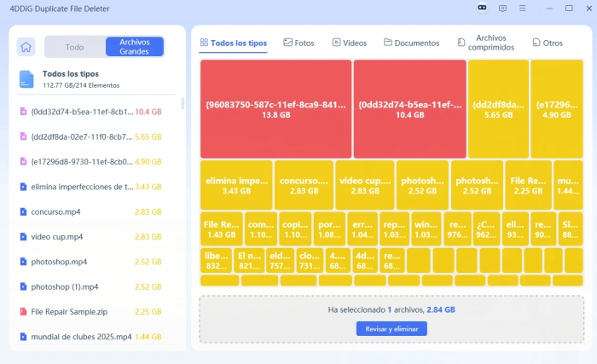Screen dimensions: 597x364
Task: Click zip icon next to File Repair Sample.zip
Action: [23, 311]
